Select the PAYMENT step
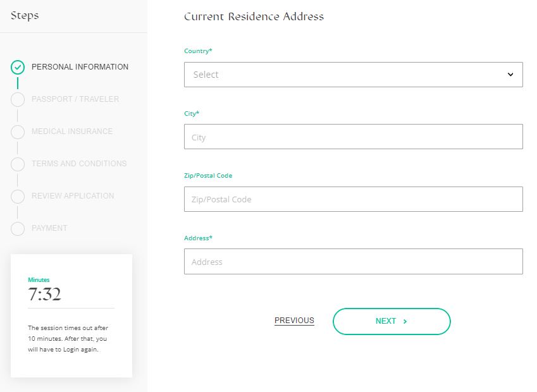 49,228
